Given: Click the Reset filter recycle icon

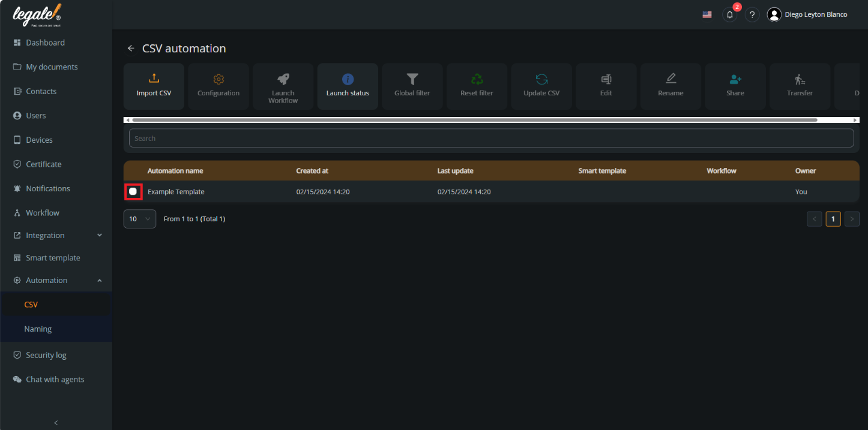Looking at the screenshot, I should pos(477,79).
